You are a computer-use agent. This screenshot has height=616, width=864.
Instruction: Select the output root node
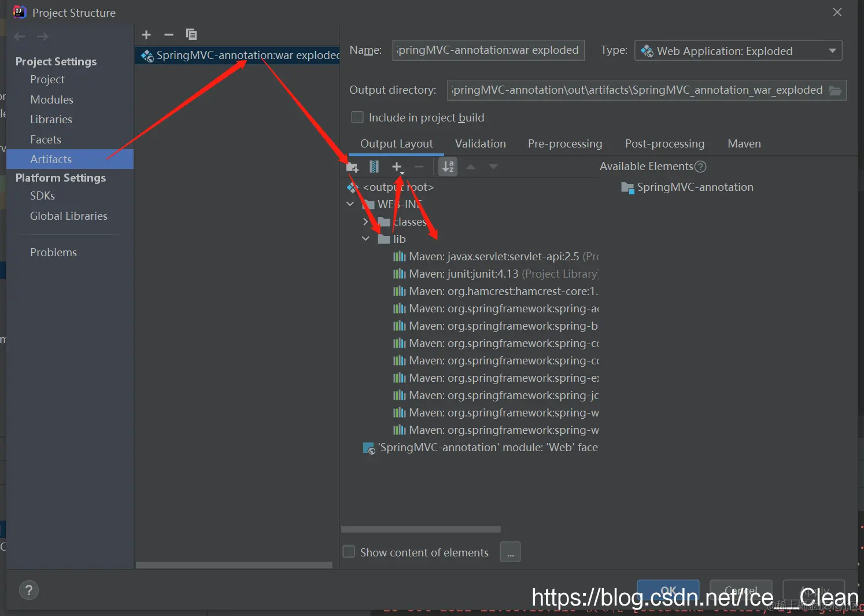point(398,187)
